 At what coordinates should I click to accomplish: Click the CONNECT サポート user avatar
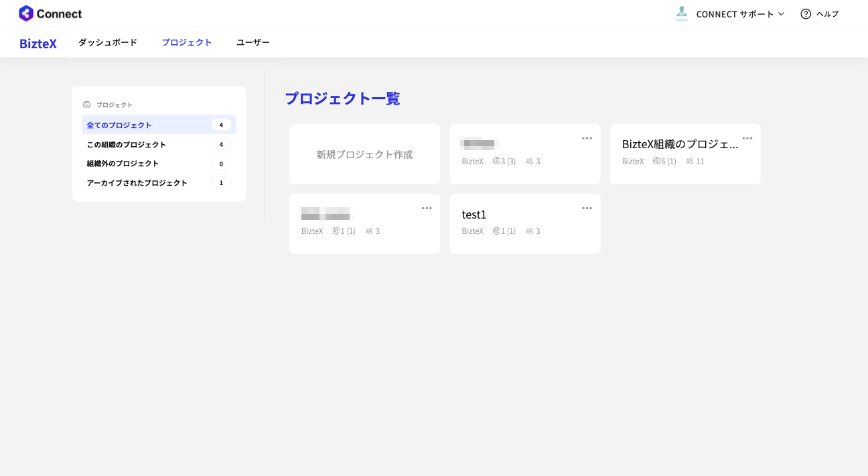click(x=682, y=13)
